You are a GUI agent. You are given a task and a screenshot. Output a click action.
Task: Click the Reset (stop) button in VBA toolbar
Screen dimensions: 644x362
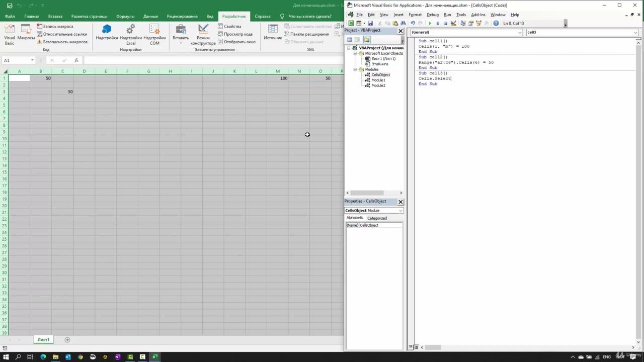(445, 23)
